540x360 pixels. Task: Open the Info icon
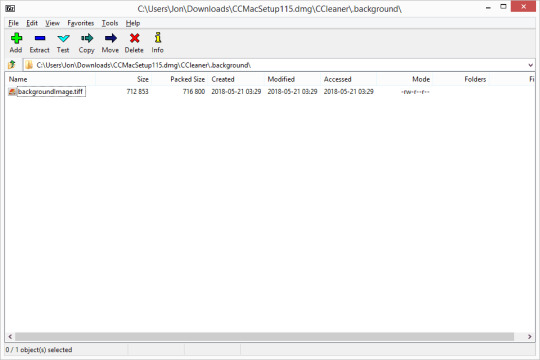point(158,38)
